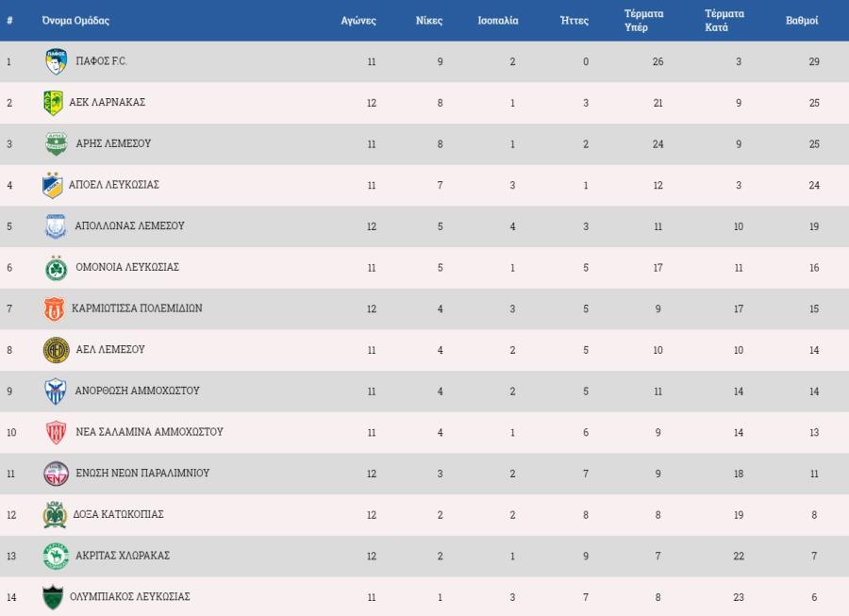Open the ΟΜΟΝΟΙΑ ΛΕΥΚΩΣΙΑΣ team name
Image resolution: width=849 pixels, height=616 pixels.
127,267
